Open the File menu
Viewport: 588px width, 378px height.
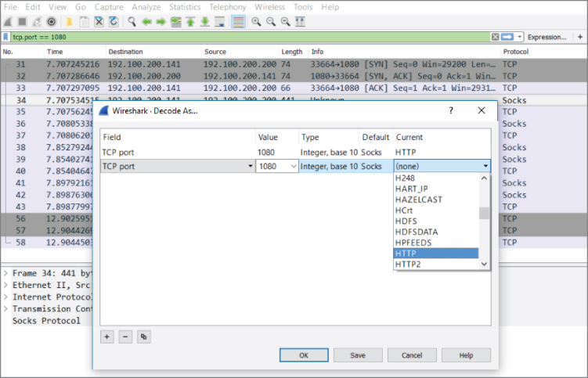pyautogui.click(x=10, y=7)
